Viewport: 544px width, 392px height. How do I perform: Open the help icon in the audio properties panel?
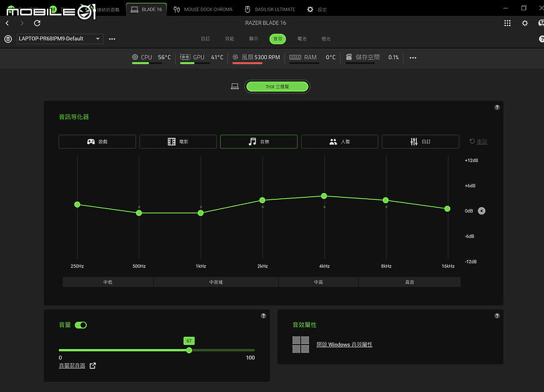(x=497, y=316)
